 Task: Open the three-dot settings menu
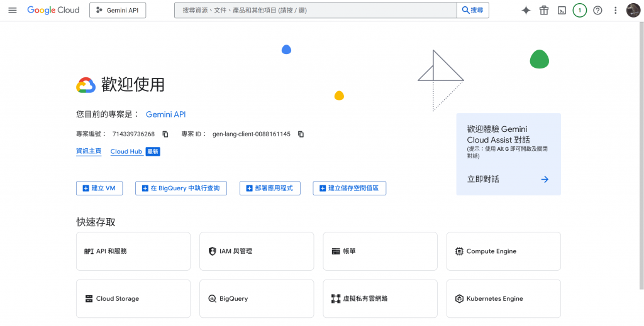615,10
